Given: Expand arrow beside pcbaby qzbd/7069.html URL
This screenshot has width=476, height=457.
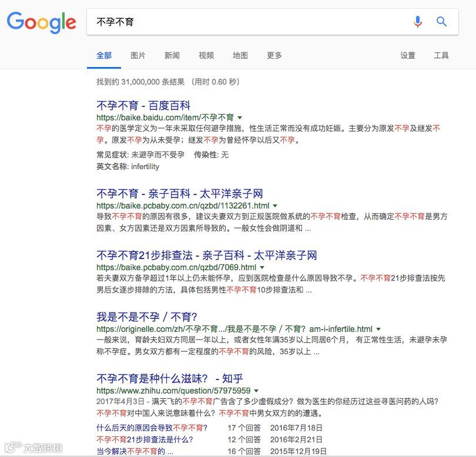Looking at the screenshot, I should point(262,267).
